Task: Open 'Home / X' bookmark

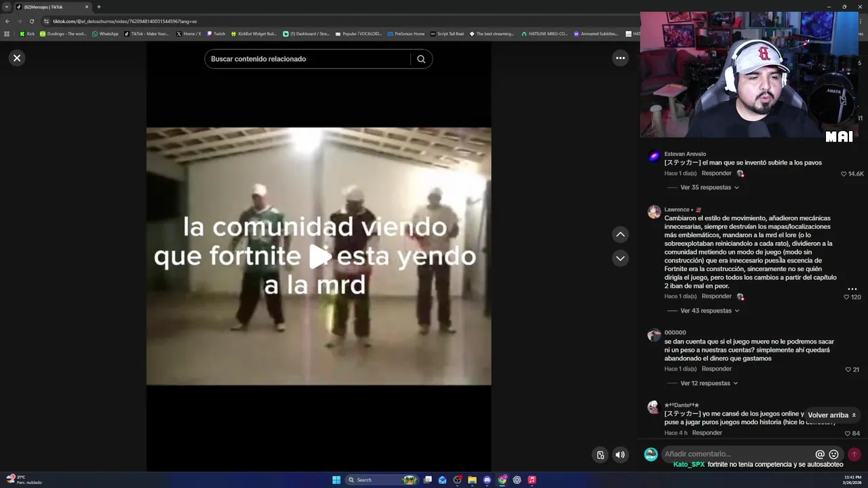Action: click(189, 33)
